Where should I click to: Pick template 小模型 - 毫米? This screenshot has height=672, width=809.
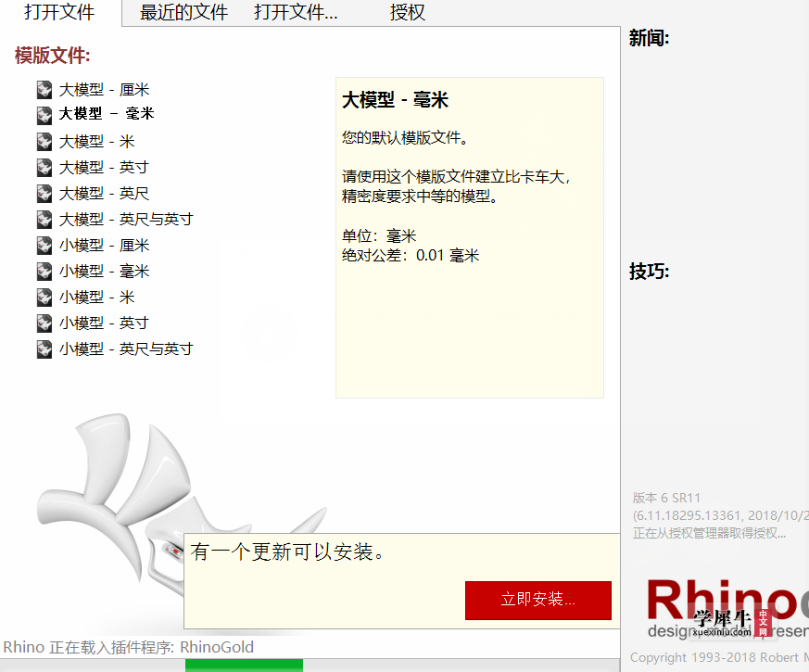click(104, 271)
